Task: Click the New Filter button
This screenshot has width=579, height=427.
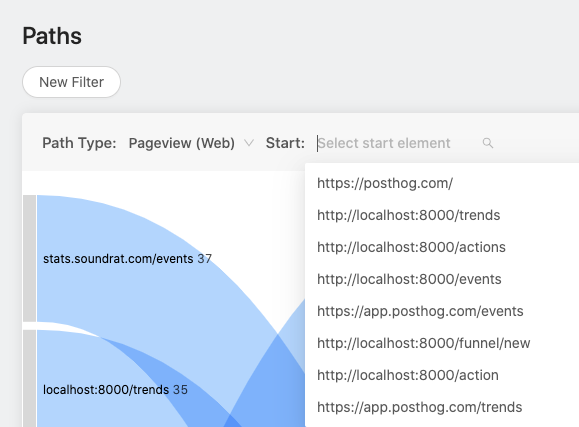Action: click(72, 82)
